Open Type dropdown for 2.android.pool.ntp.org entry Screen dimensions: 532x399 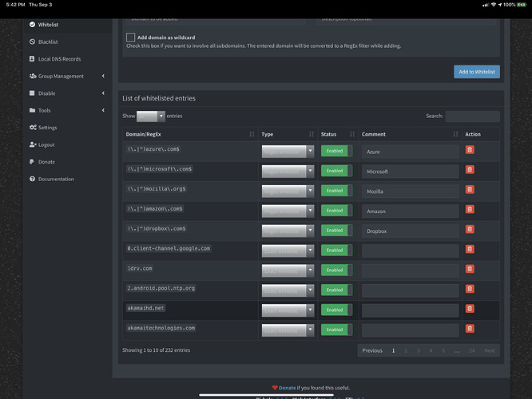coord(288,290)
